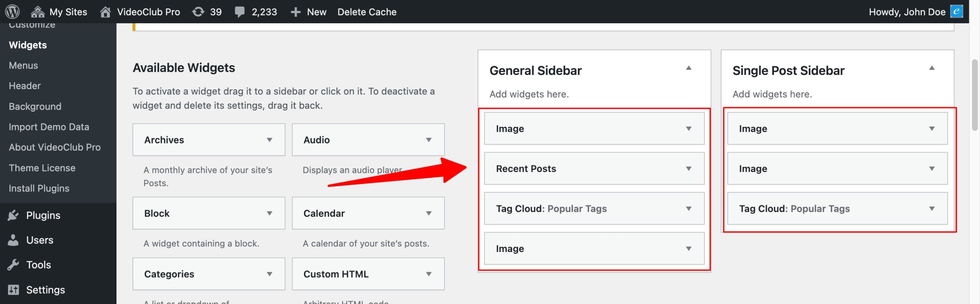Go to Import Demo Data
The image size is (980, 304).
pyautogui.click(x=49, y=127)
